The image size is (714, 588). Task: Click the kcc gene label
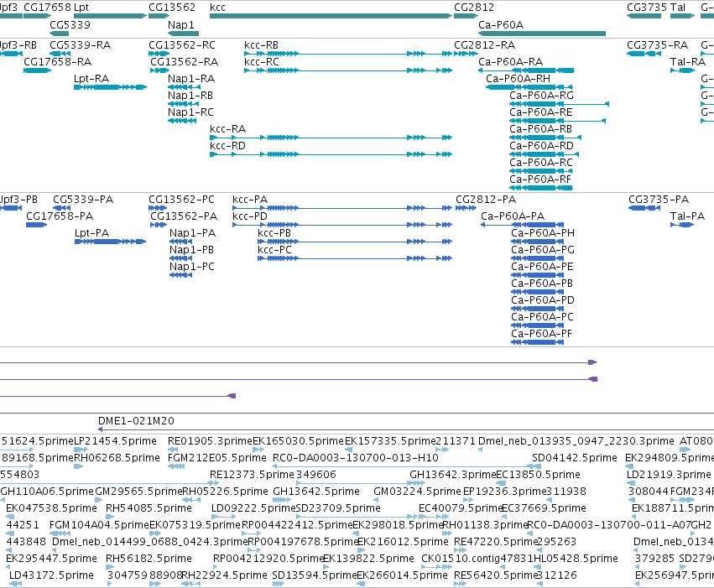click(x=217, y=8)
